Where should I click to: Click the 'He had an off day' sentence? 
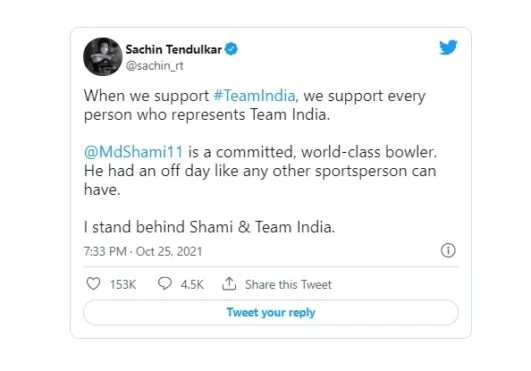260,180
